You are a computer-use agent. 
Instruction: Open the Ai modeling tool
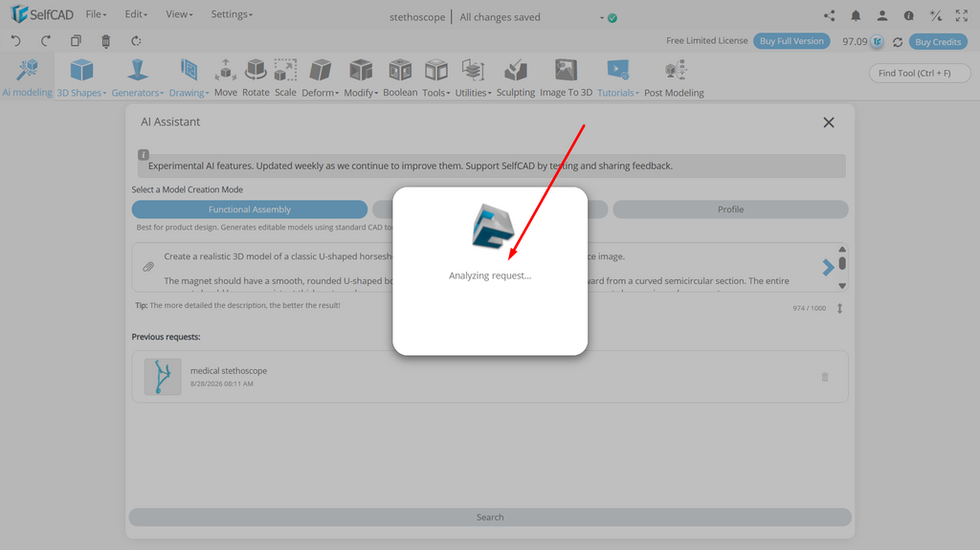coord(27,77)
